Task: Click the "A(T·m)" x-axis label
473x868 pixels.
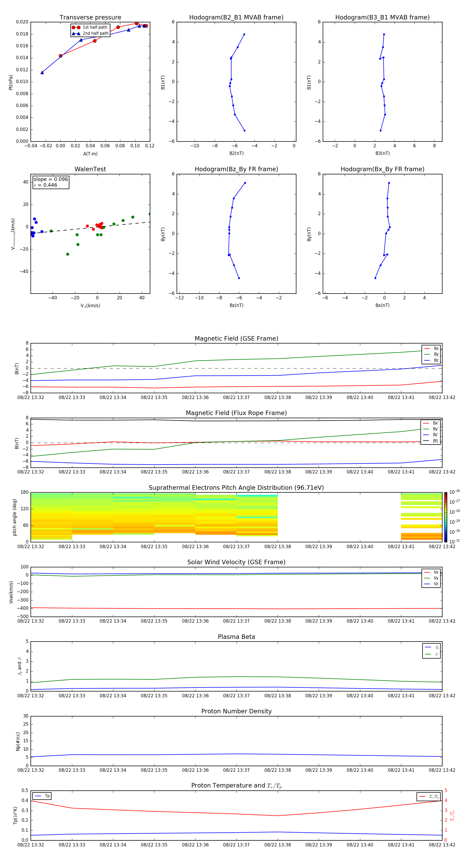Action: click(90, 154)
